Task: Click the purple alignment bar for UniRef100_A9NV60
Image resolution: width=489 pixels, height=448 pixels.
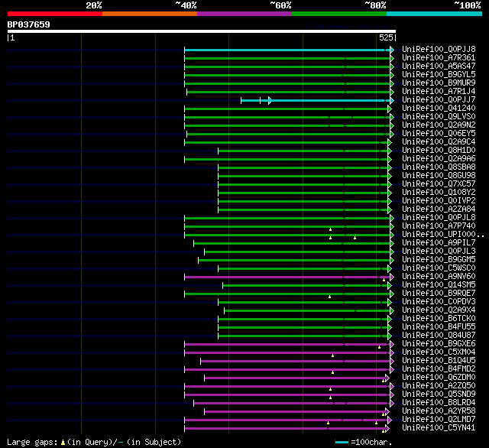Action: (x=289, y=277)
